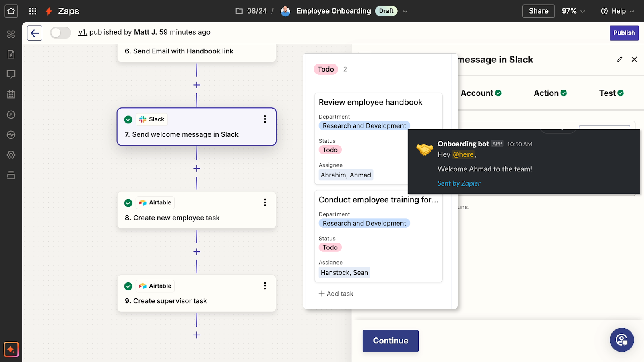Open the apps grid menu
This screenshot has height=362, width=644.
point(33,11)
